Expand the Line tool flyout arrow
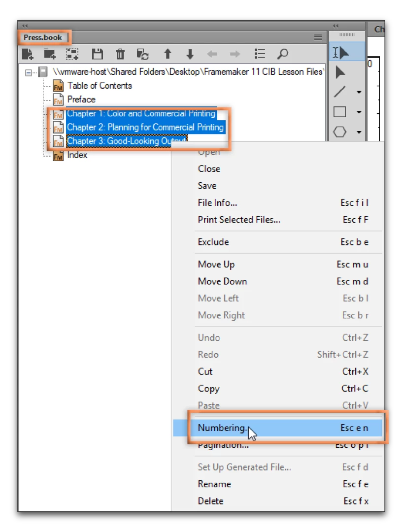 (x=359, y=92)
